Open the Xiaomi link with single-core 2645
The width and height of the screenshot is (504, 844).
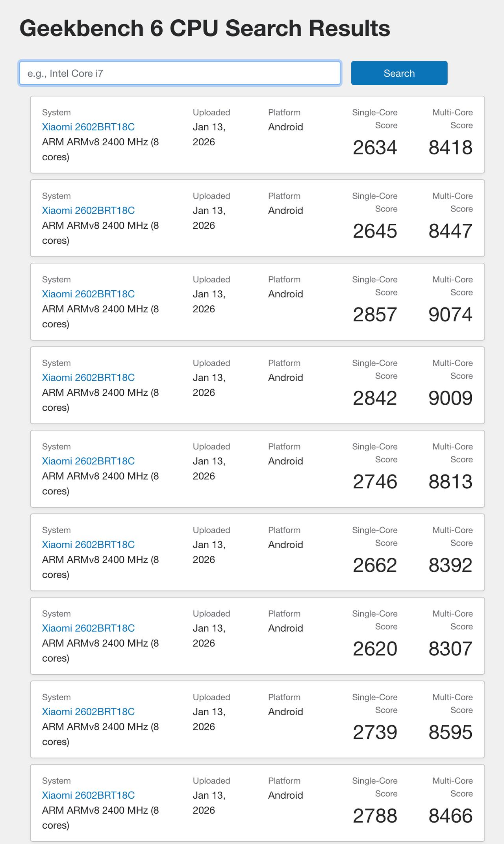pyautogui.click(x=88, y=210)
